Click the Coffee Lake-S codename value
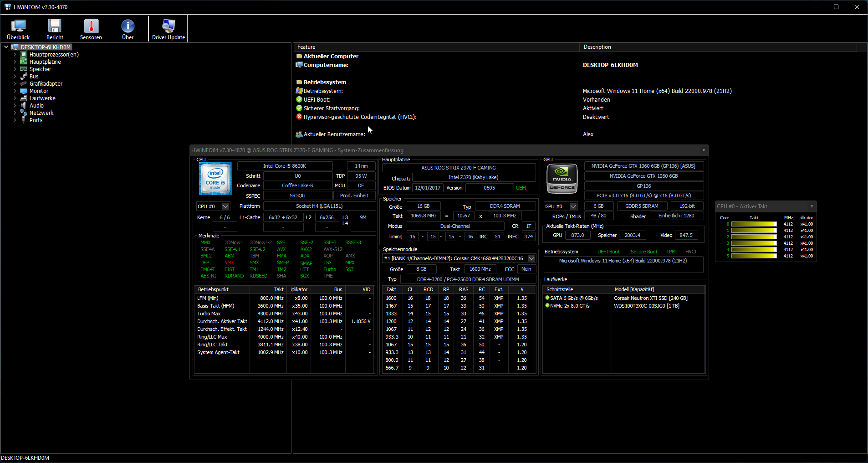 click(298, 185)
